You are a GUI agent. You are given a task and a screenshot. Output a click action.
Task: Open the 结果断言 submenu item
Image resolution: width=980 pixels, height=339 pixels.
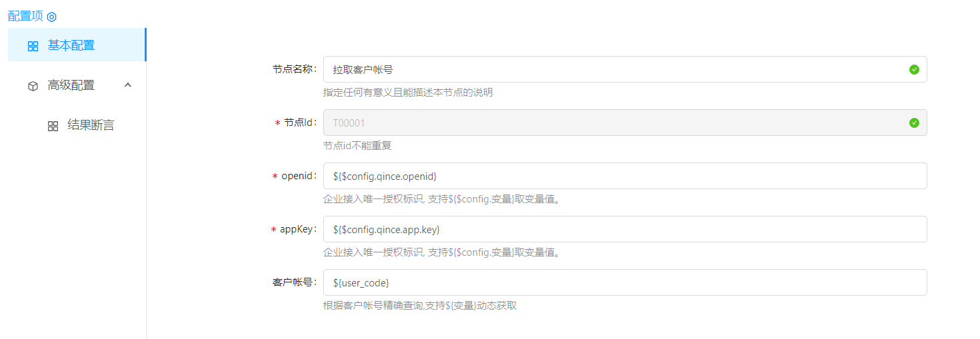point(91,125)
